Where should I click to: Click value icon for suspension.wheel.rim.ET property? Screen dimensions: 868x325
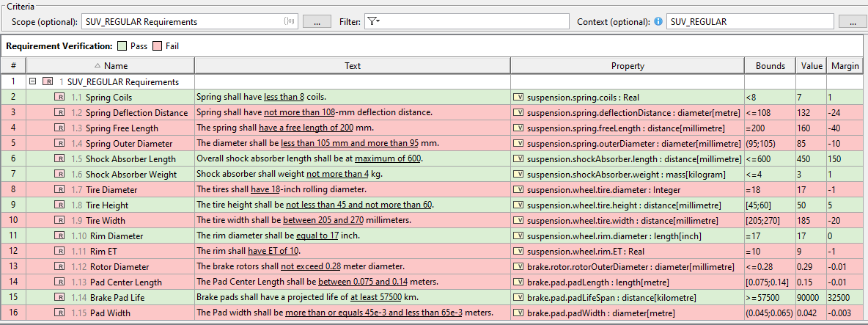(518, 251)
